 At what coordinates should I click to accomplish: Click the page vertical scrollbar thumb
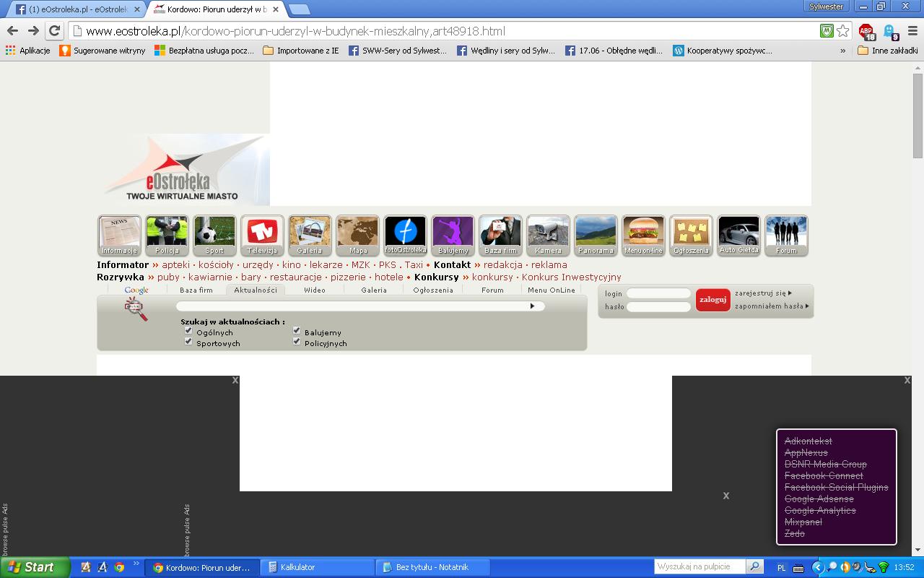click(918, 116)
